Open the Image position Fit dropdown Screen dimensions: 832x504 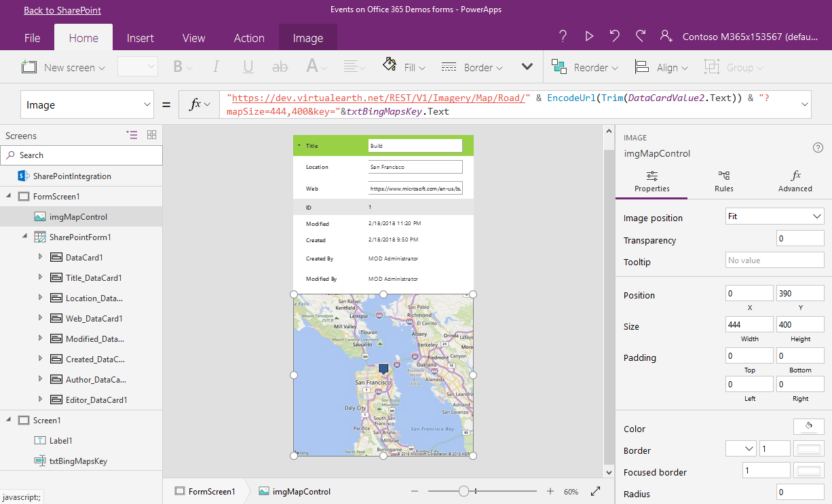pyautogui.click(x=774, y=216)
